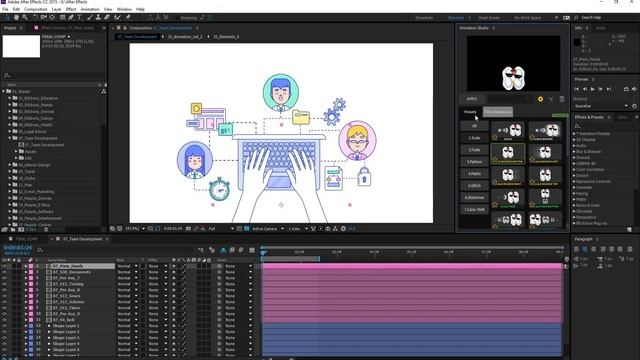640x360 pixels.
Task: Mute audio in Preview panel
Action: [634, 89]
